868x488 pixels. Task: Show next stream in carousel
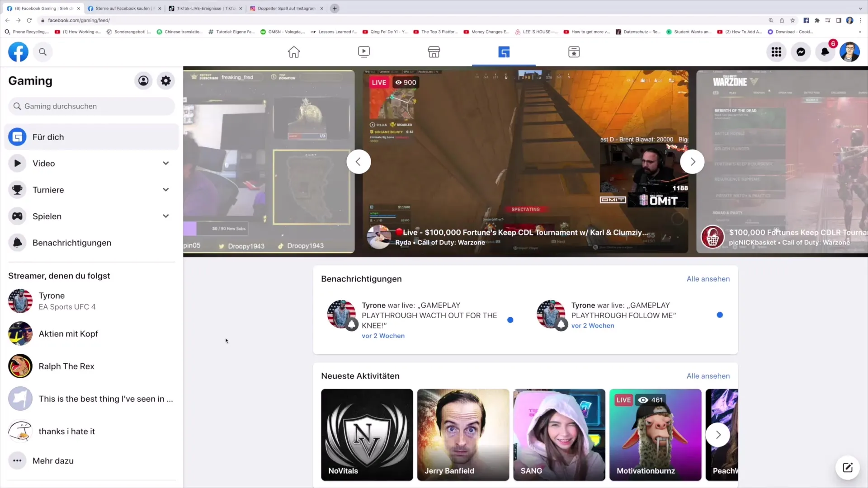pos(692,162)
